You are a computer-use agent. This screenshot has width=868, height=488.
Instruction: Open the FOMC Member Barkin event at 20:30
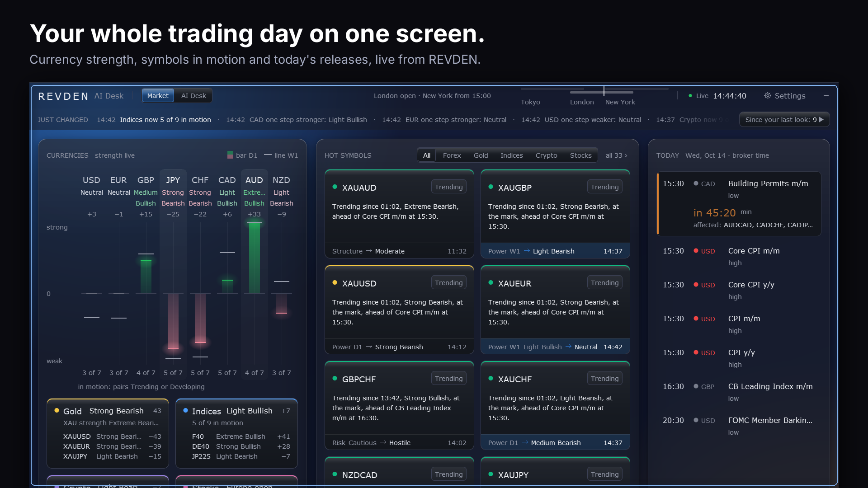(x=739, y=426)
